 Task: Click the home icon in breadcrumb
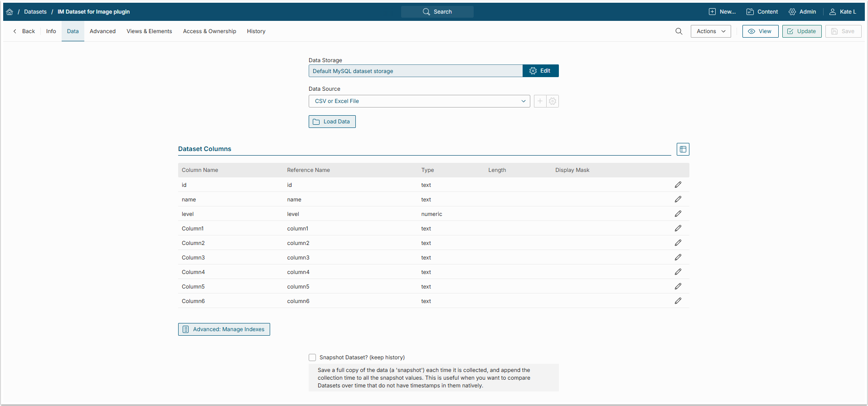click(x=10, y=12)
